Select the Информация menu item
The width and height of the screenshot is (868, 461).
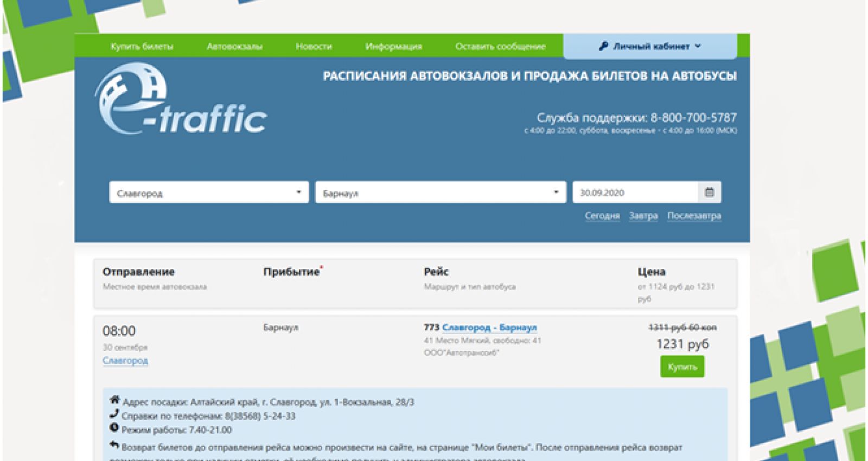click(393, 47)
